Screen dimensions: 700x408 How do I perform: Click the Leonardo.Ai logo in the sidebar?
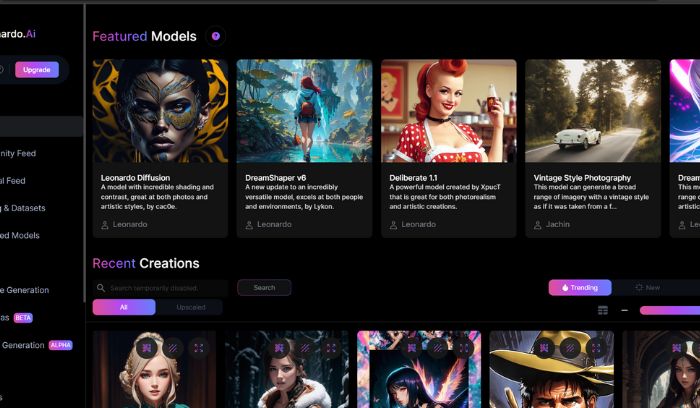tap(18, 34)
